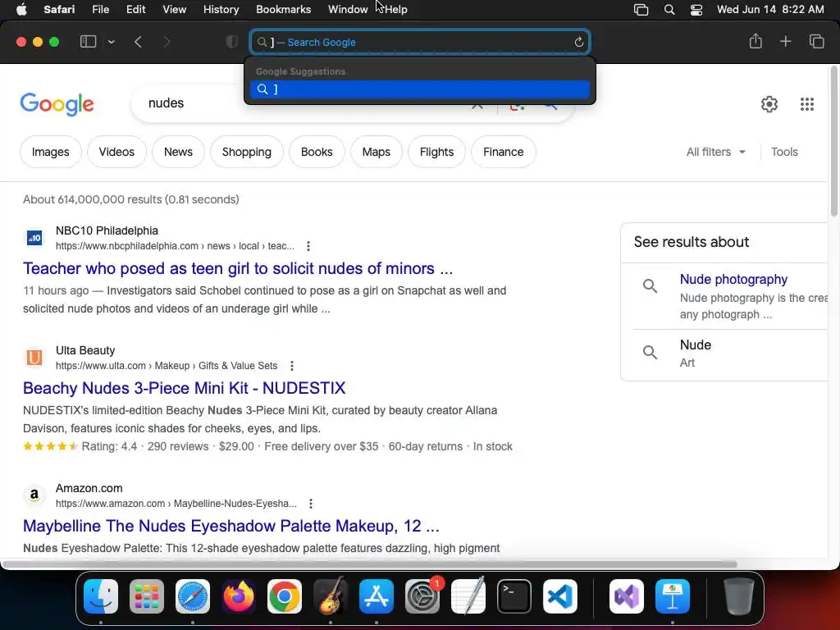Click the NBC10 Philadelphia site favicon

click(34, 238)
